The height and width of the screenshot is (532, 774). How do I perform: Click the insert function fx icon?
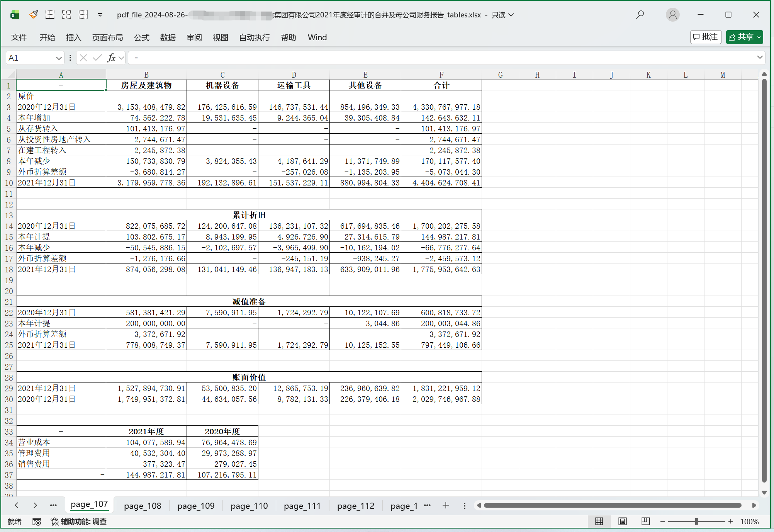tap(111, 58)
